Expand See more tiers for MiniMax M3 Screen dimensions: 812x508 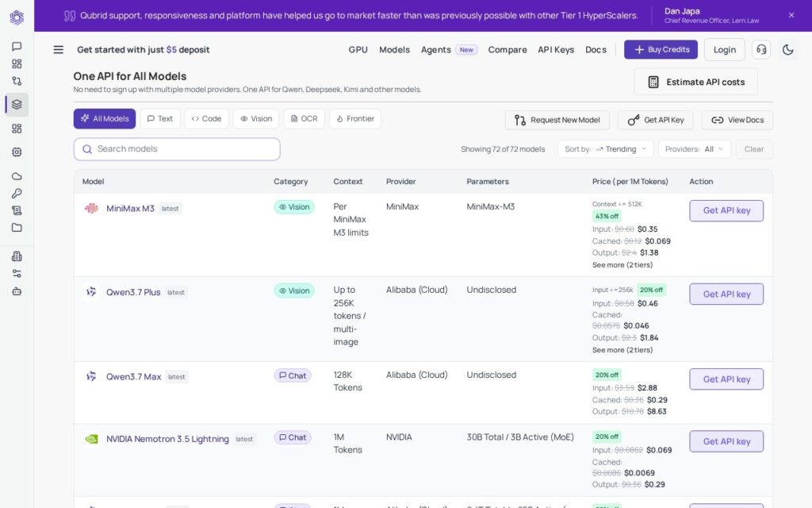point(622,265)
